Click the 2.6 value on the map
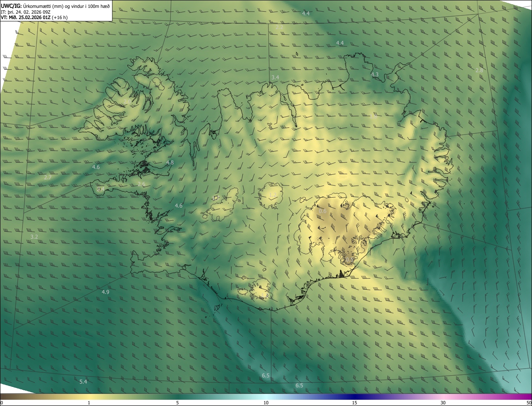532x406 pixels. 141,184
